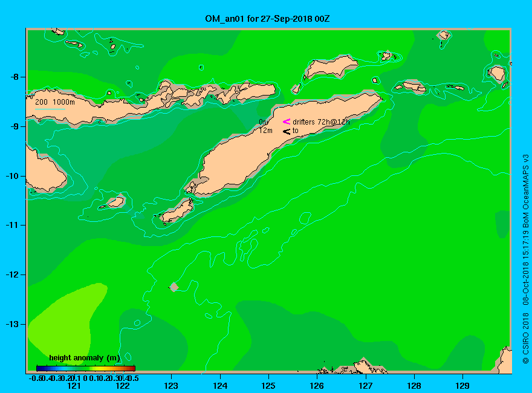The width and height of the screenshot is (532, 393).
Task: Click the 'height anomaly (m)' label
Action: [x=85, y=358]
